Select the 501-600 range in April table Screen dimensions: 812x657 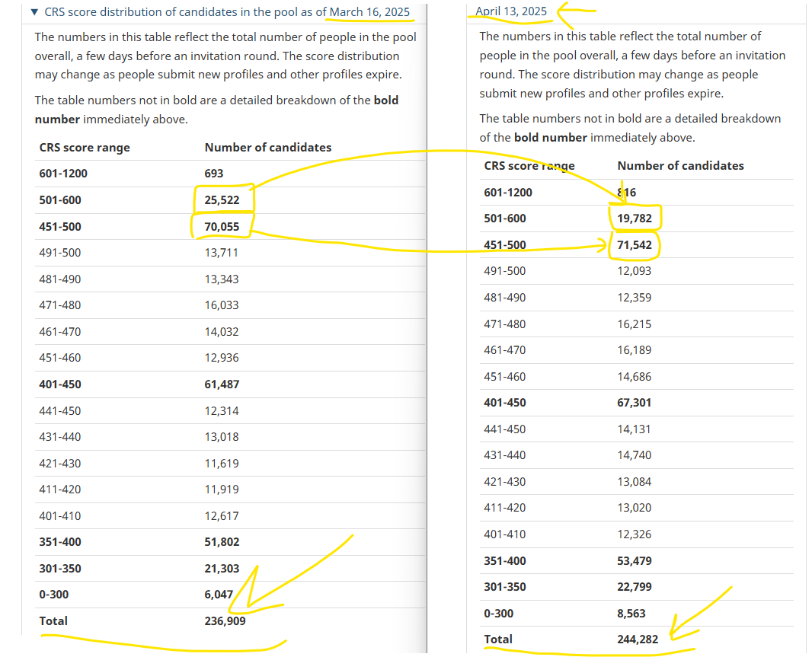coord(505,218)
